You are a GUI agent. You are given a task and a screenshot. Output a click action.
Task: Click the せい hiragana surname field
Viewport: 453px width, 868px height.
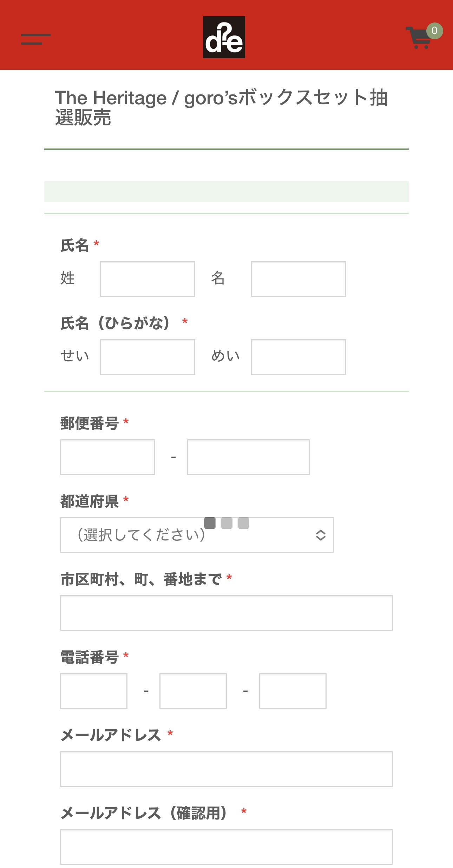[147, 357]
